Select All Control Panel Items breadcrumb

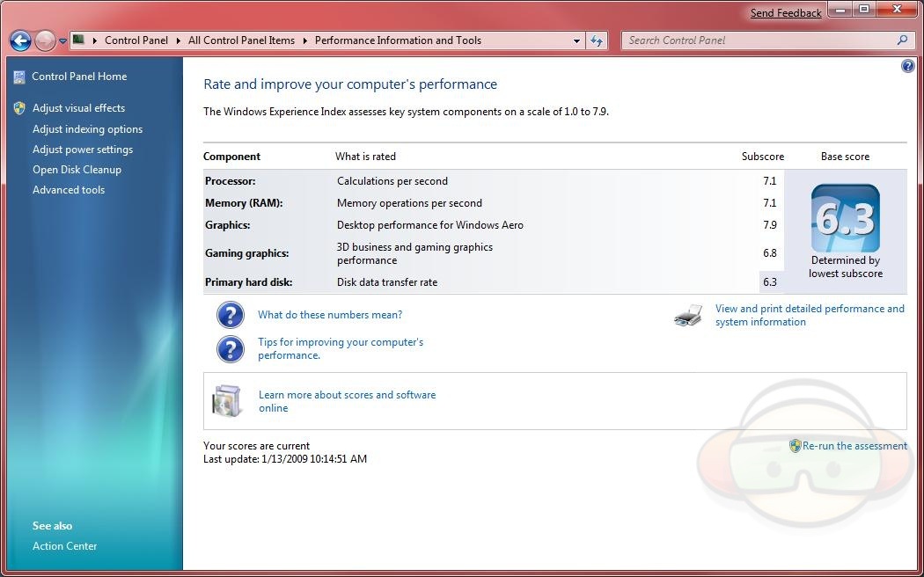(x=241, y=40)
